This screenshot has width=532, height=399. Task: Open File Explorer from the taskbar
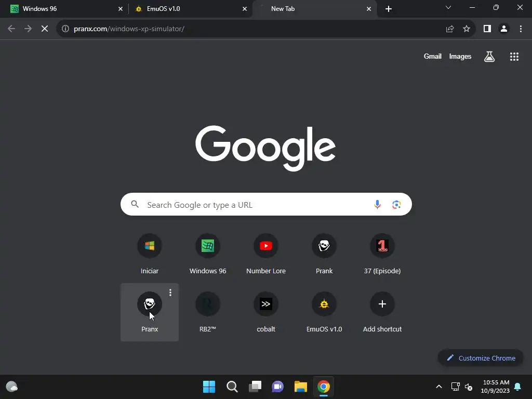(x=301, y=387)
